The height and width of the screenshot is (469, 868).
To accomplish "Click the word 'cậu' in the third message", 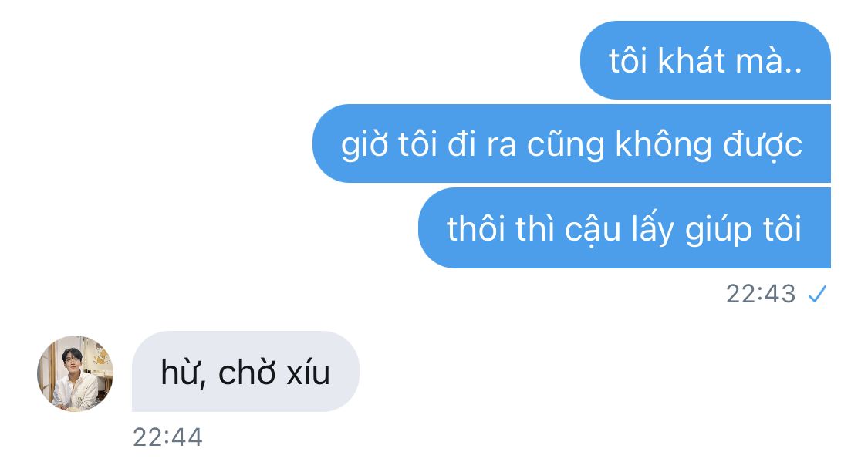I will pyautogui.click(x=593, y=231).
